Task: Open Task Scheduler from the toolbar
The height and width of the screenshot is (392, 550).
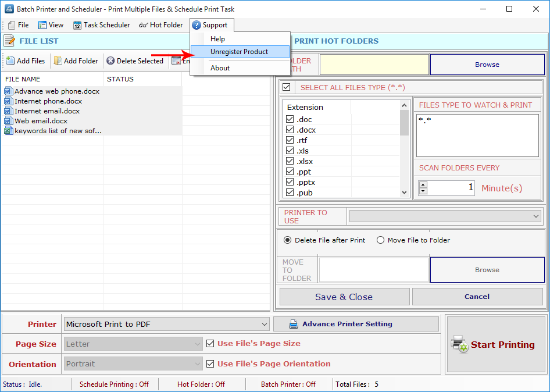Action: click(101, 25)
